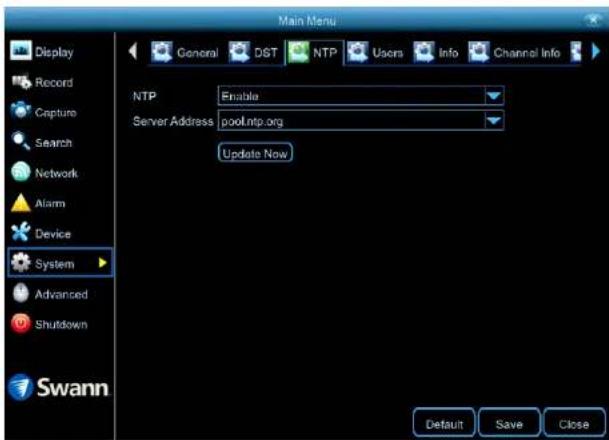This screenshot has height=440, width=609.
Task: Click the Alarm yellow triangle icon
Action: coord(21,203)
